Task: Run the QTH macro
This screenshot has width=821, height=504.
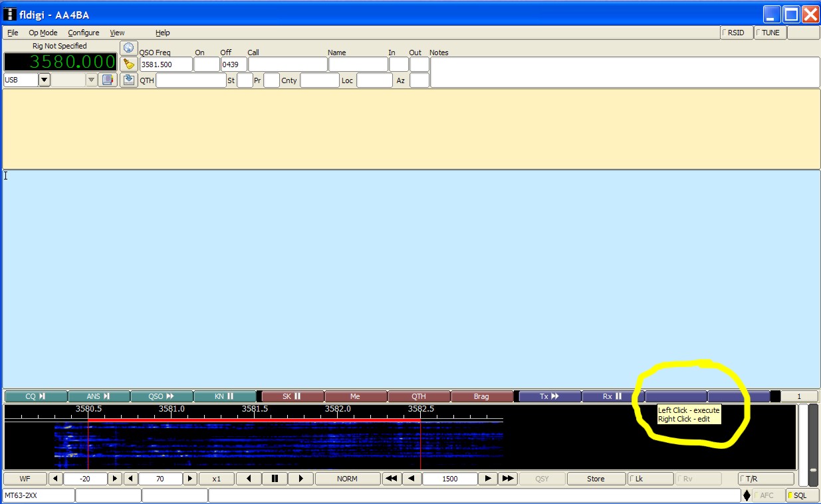Action: 419,396
